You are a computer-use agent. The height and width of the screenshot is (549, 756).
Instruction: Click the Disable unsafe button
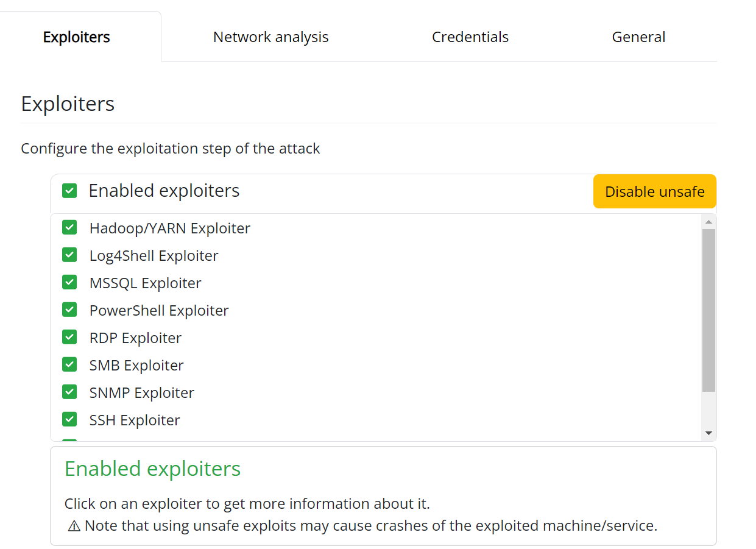(x=654, y=191)
